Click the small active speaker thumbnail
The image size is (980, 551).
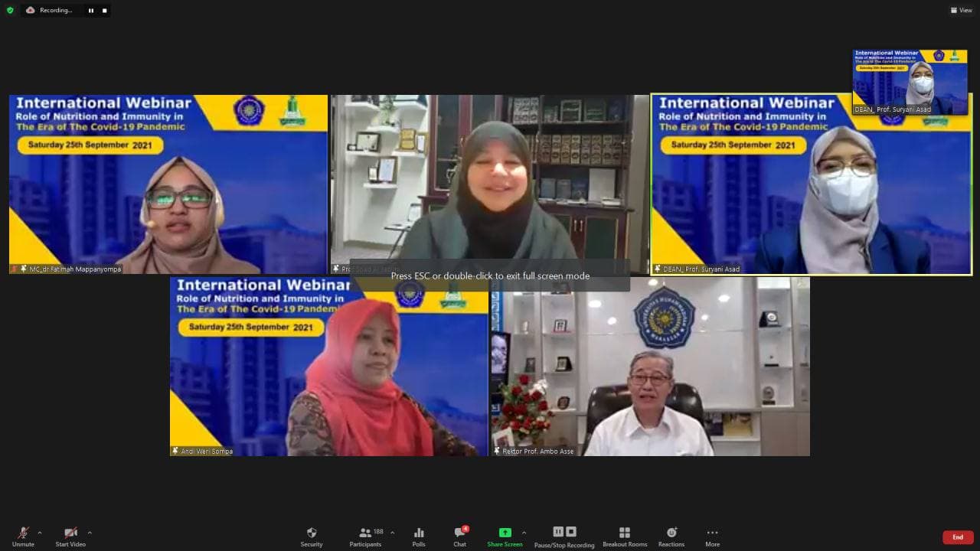(x=910, y=82)
